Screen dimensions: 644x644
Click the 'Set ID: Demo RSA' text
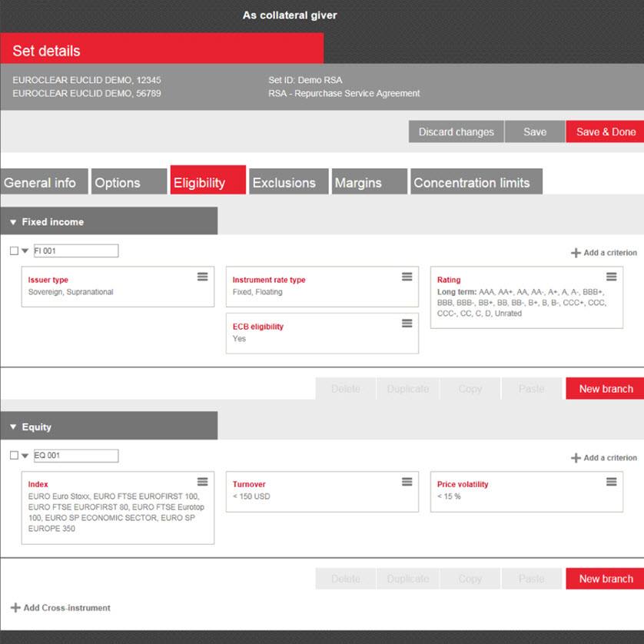[305, 80]
